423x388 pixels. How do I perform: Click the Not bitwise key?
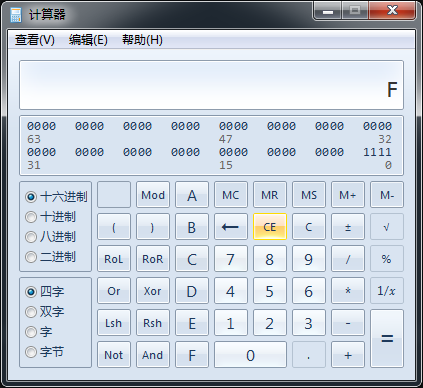click(114, 355)
